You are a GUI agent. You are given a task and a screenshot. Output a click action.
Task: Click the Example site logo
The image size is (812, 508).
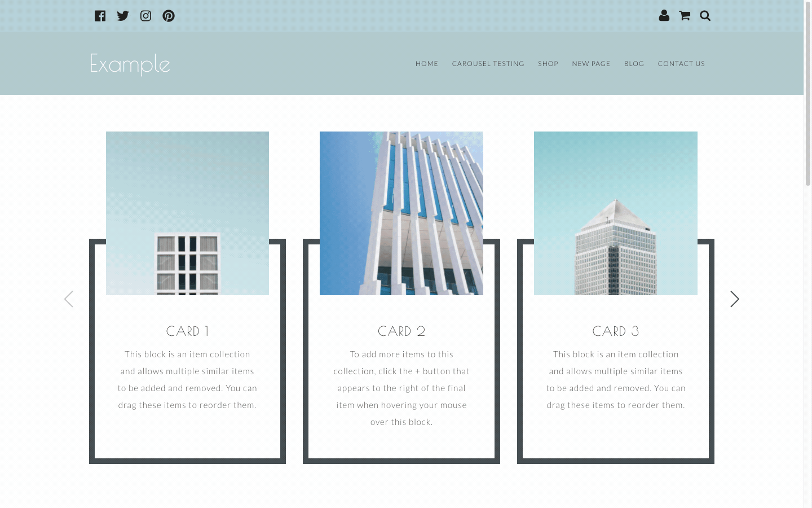click(x=130, y=64)
